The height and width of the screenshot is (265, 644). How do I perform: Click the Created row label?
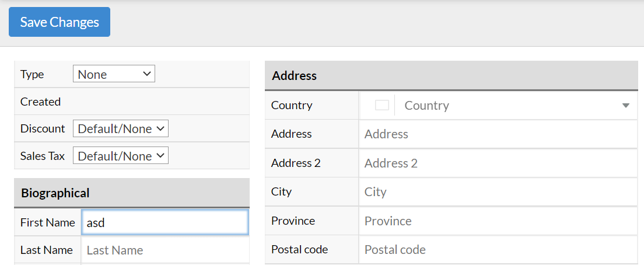[41, 102]
